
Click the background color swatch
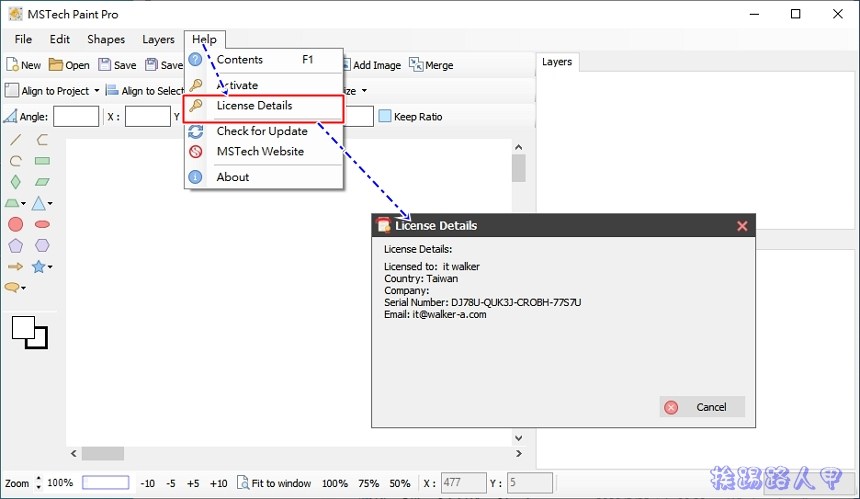coord(41,342)
